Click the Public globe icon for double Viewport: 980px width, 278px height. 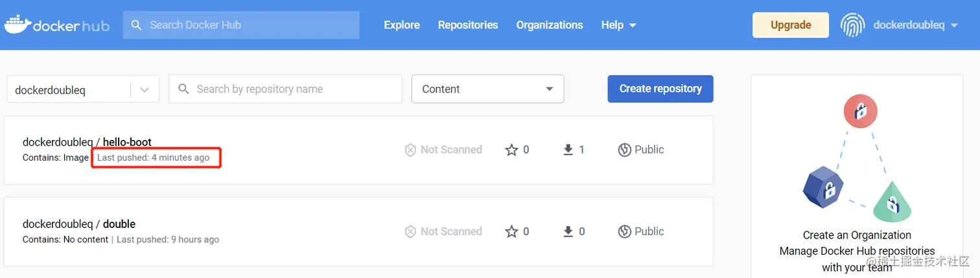(625, 231)
